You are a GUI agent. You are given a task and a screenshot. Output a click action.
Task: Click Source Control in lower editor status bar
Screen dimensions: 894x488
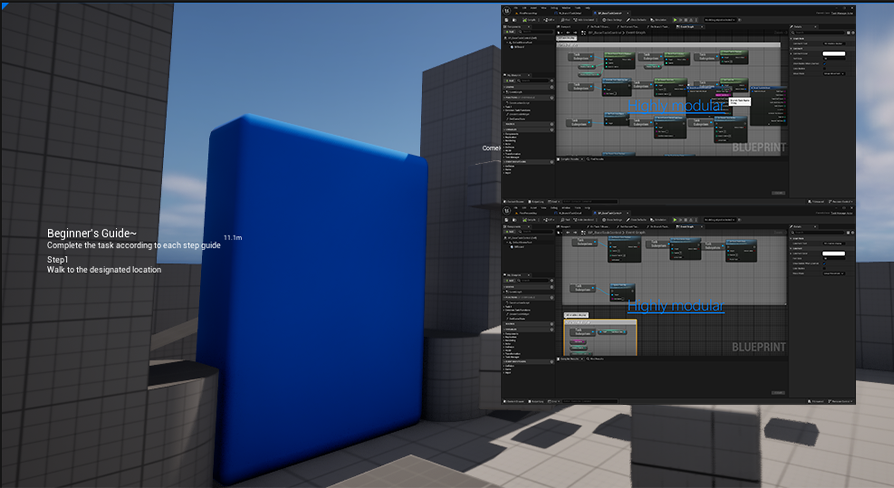point(841,401)
